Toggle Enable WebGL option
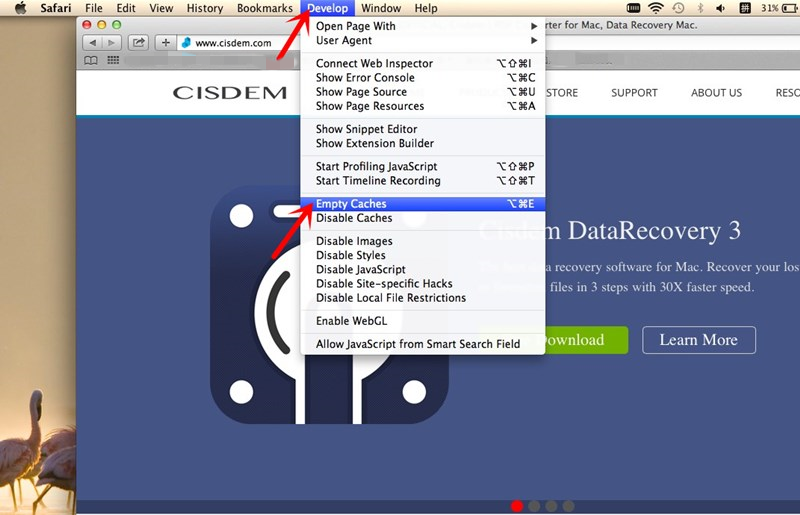 pos(423,321)
